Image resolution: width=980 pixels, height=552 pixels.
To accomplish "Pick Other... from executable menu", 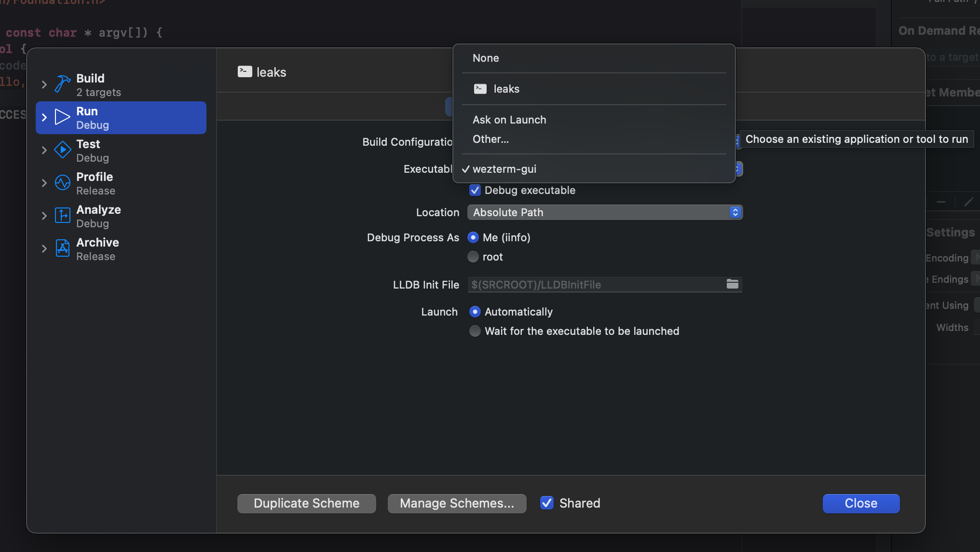I will (490, 139).
